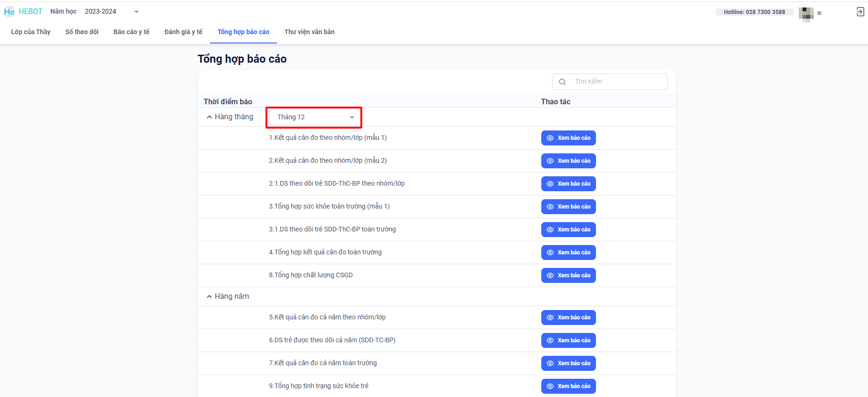The width and height of the screenshot is (868, 397).
Task: View report 4.Tổng hợp kết quả cân đo
Action: tap(568, 253)
